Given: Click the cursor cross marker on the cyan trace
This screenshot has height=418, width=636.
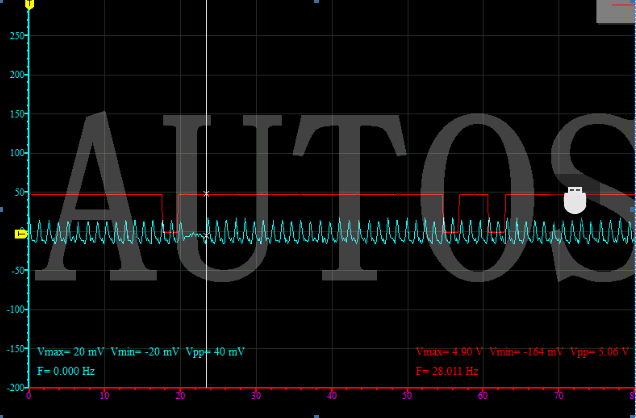Looking at the screenshot, I should [206, 236].
